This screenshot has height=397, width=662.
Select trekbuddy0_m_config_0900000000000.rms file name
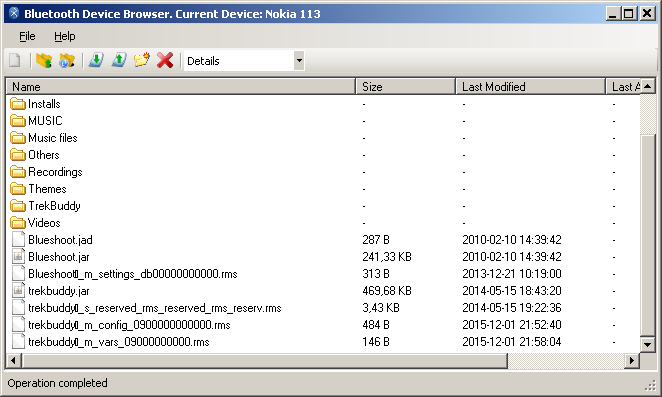click(x=129, y=325)
